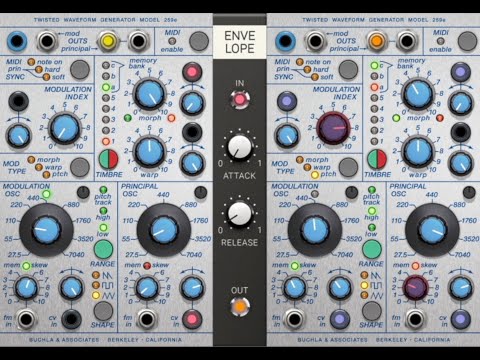
Task: Toggle the MIDI enable button on right module
Action: (x=467, y=41)
